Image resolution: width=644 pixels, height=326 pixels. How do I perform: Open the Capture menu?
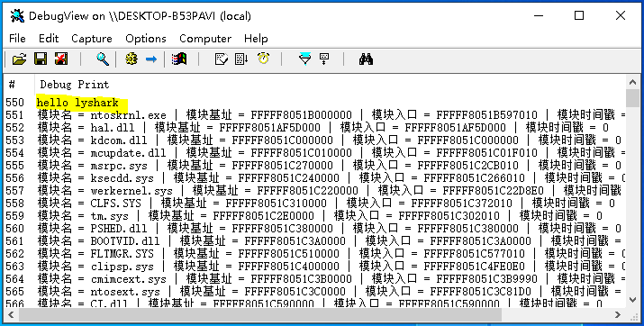point(92,39)
